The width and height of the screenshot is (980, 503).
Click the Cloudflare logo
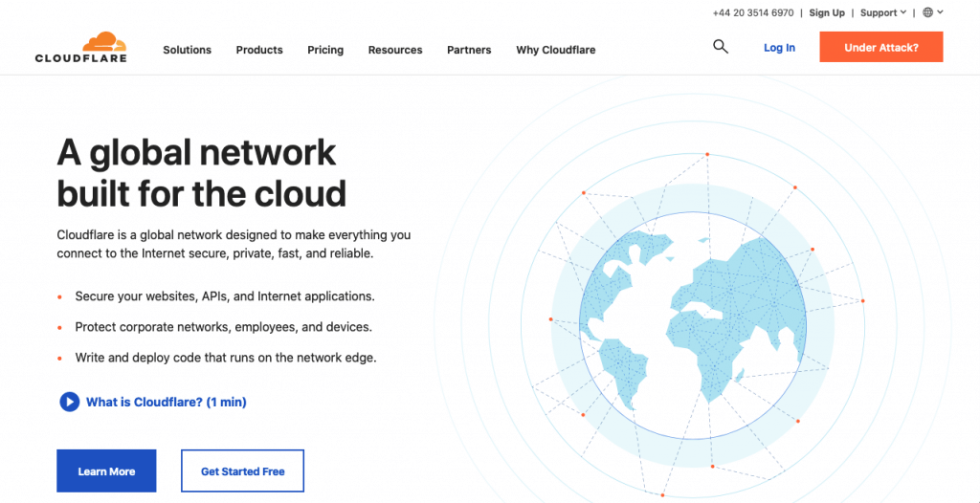coord(81,47)
